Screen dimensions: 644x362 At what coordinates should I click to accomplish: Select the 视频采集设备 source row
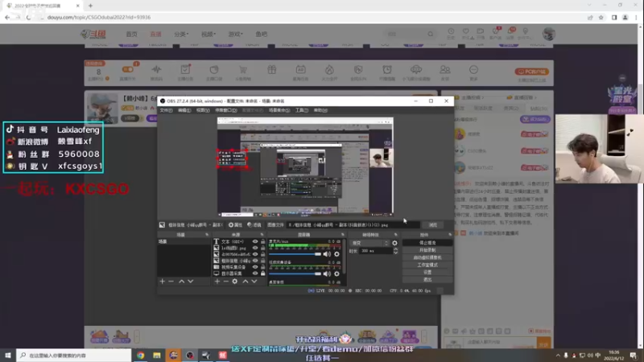coord(239,267)
